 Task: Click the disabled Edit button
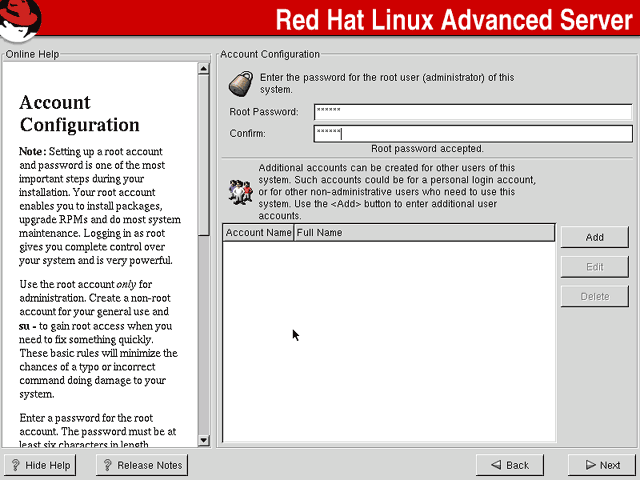pos(595,267)
